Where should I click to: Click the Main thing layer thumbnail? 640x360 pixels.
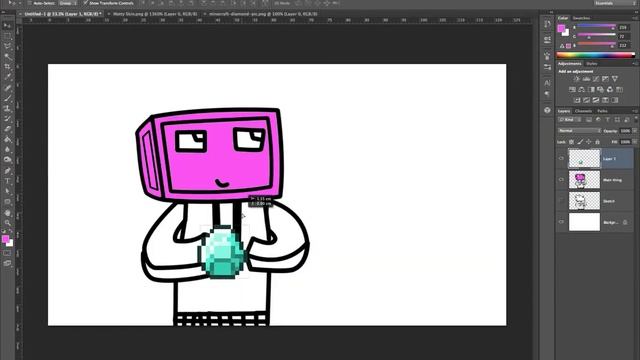click(584, 180)
